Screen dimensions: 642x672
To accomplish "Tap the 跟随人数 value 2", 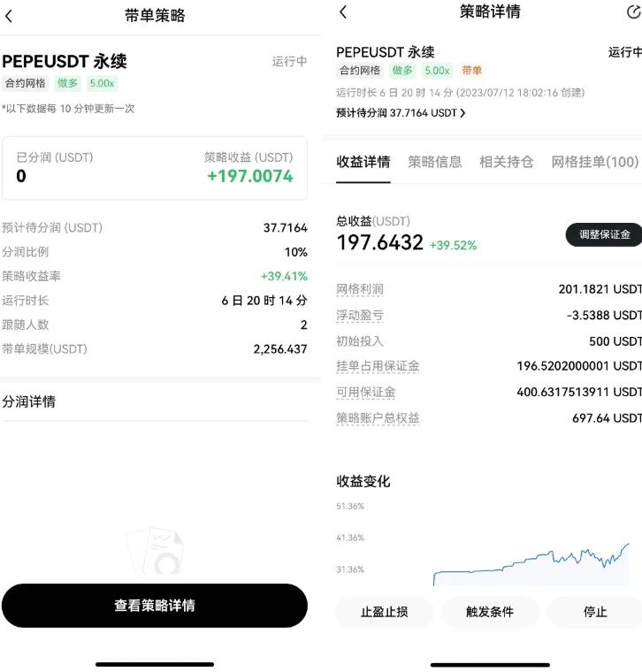I will click(x=303, y=325).
